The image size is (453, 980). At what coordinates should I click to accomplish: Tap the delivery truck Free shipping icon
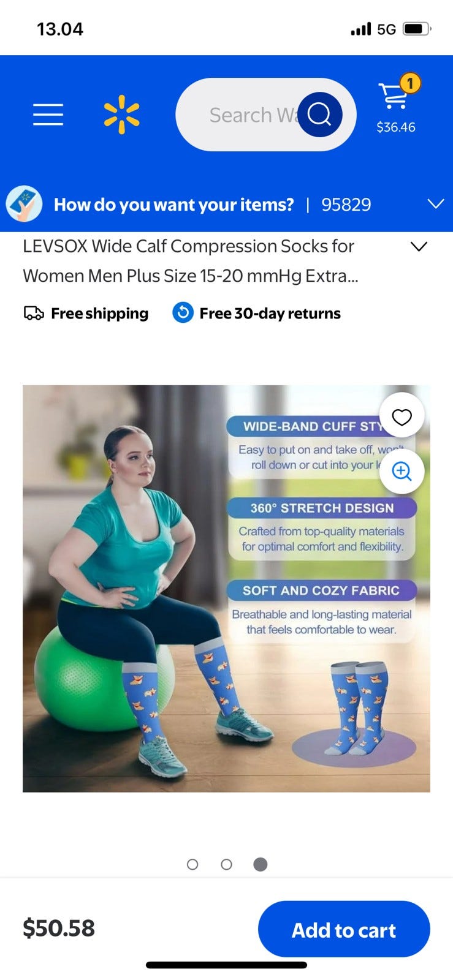coord(34,314)
